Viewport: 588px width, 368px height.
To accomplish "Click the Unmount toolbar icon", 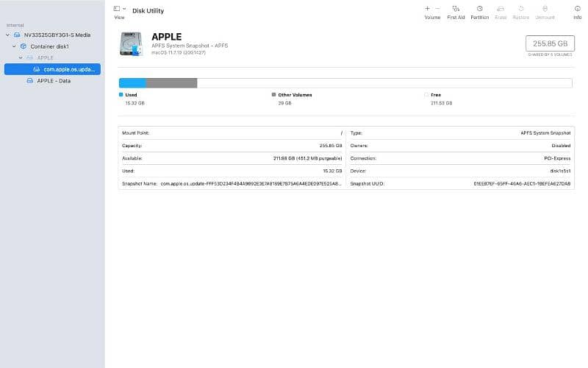I will 545,8.
